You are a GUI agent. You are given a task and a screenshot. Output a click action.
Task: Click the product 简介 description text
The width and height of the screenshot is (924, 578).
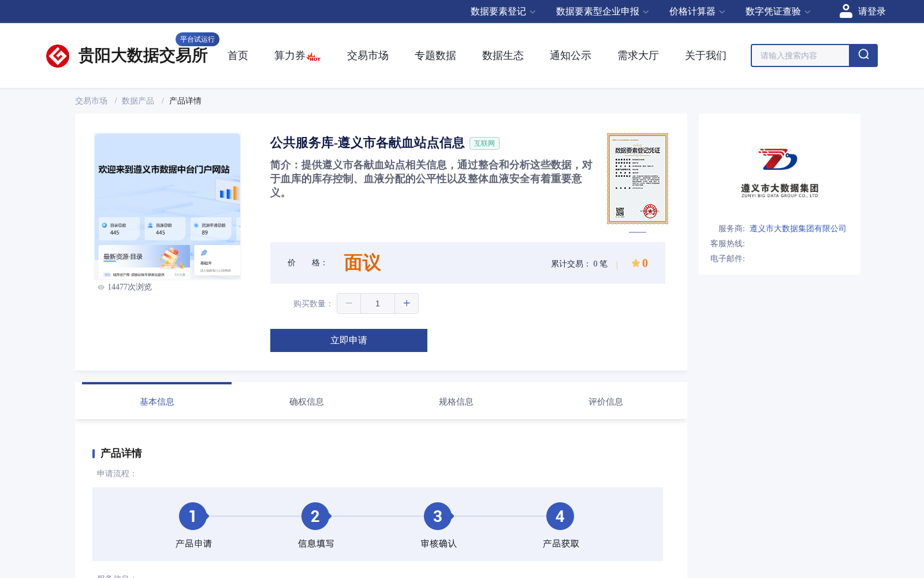click(431, 179)
